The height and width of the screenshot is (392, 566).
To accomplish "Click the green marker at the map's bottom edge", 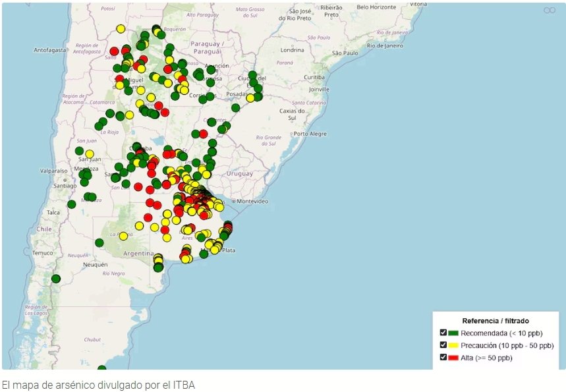I will coord(101,369).
